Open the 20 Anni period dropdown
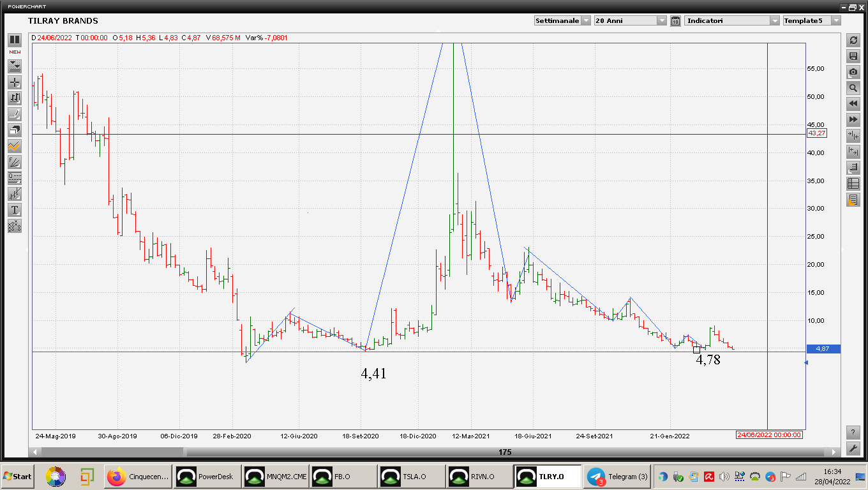 630,20
